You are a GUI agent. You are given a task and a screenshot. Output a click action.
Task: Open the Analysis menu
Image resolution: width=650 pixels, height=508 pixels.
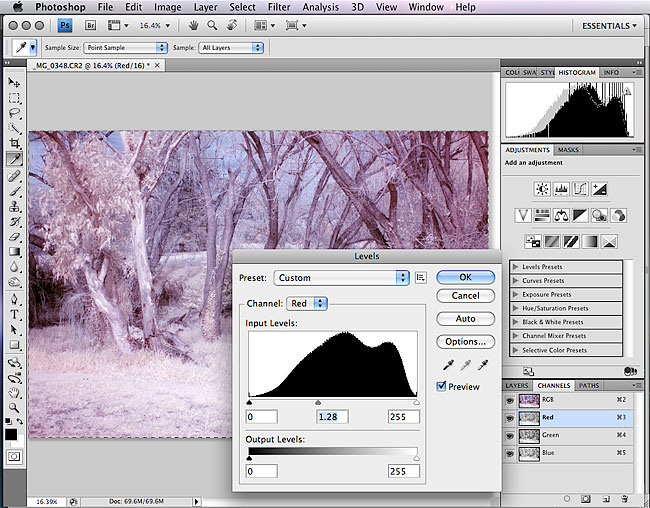320,7
